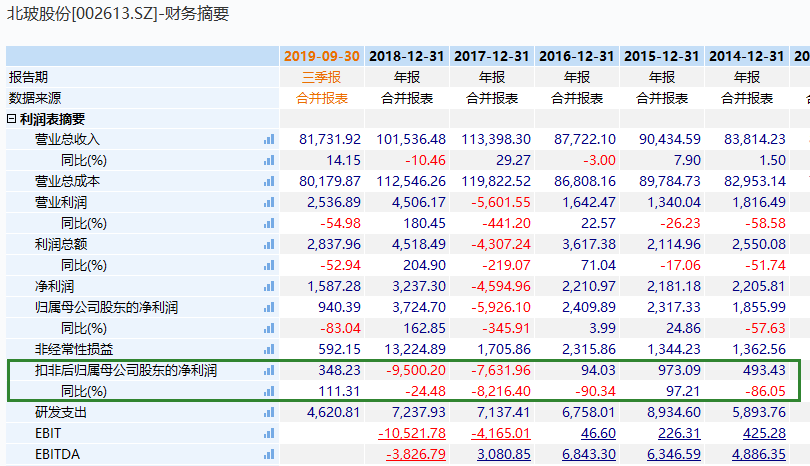The width and height of the screenshot is (810, 466).
Task: Open chart icon for 营业总收入 row
Action: [269, 139]
